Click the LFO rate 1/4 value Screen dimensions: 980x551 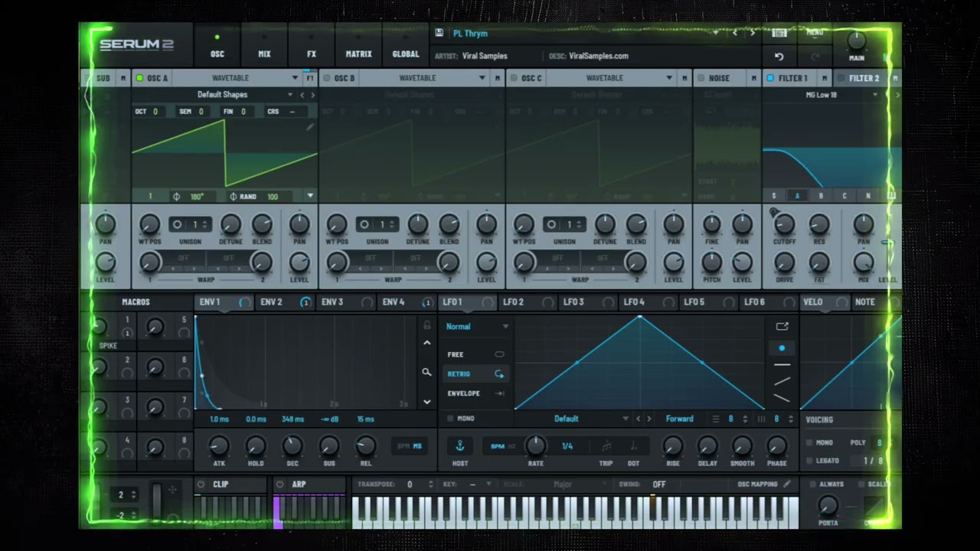click(x=567, y=446)
